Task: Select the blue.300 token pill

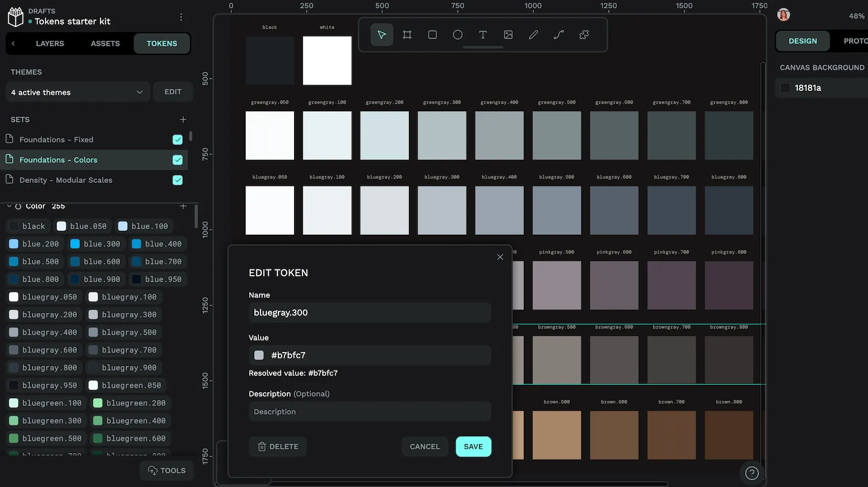Action: pos(95,244)
